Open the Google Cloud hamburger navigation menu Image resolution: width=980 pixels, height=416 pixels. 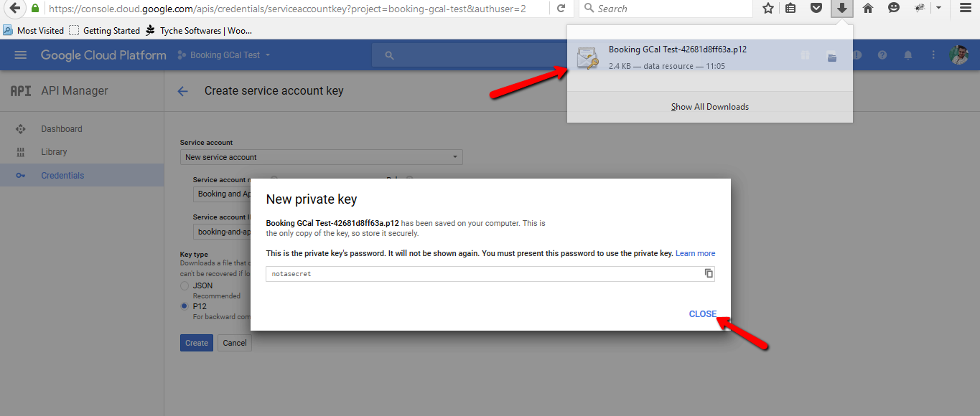point(20,55)
